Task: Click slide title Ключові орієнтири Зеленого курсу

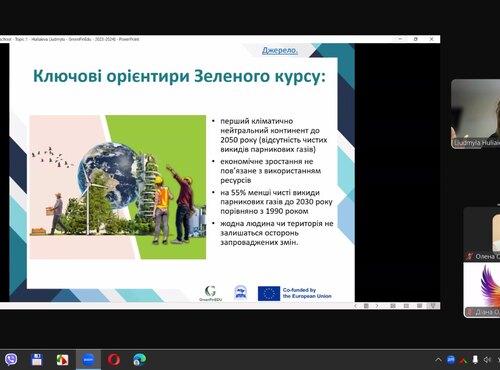Action: 179,76
